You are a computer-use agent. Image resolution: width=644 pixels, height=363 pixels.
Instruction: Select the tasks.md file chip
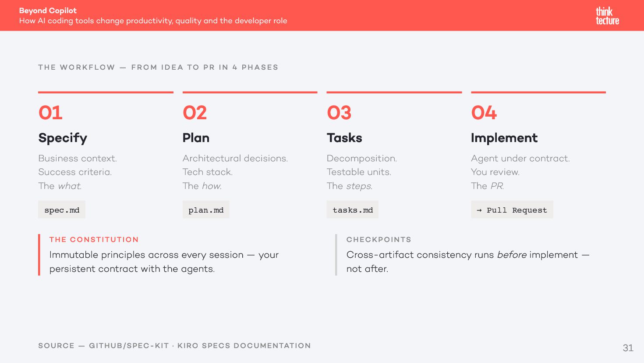coord(353,210)
